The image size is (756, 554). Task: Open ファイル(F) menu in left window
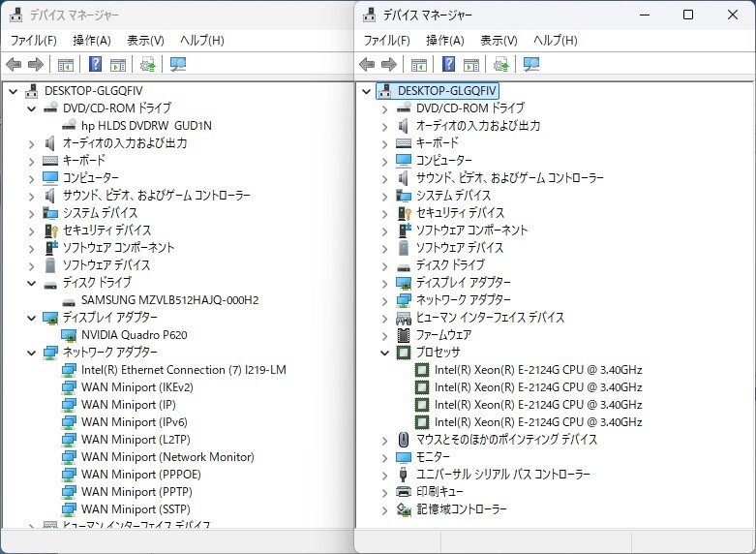tap(34, 40)
